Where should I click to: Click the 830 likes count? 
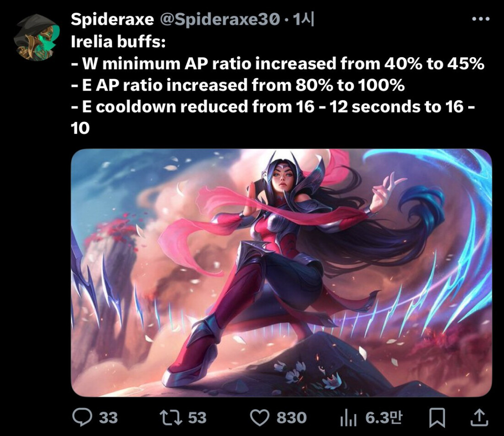pos(291,418)
